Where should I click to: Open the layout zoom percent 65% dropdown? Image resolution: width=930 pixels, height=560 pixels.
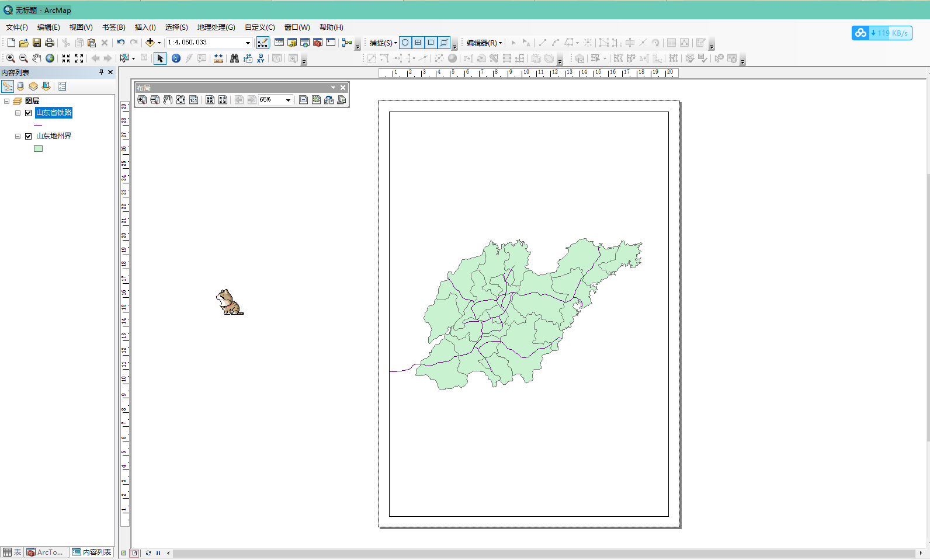(x=288, y=100)
